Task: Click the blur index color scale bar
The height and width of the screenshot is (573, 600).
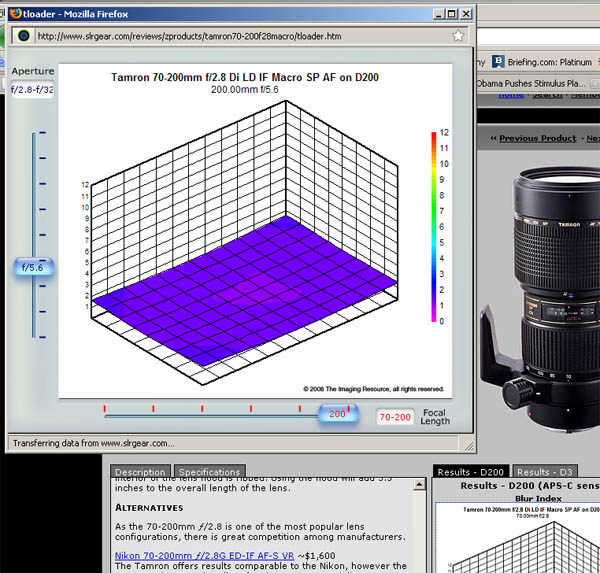Action: tap(434, 227)
